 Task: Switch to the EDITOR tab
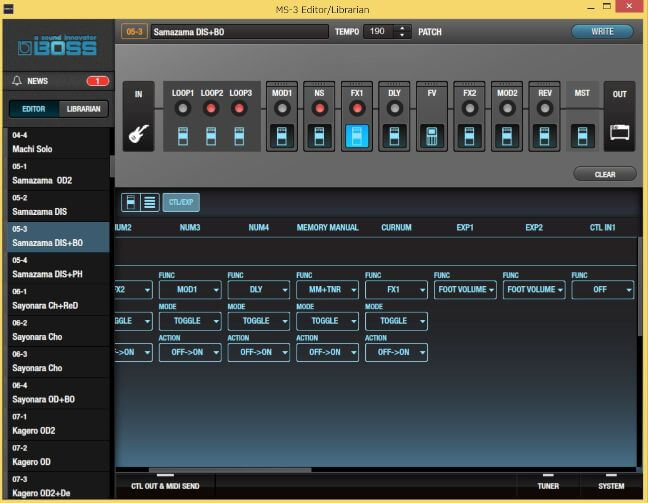[x=34, y=109]
